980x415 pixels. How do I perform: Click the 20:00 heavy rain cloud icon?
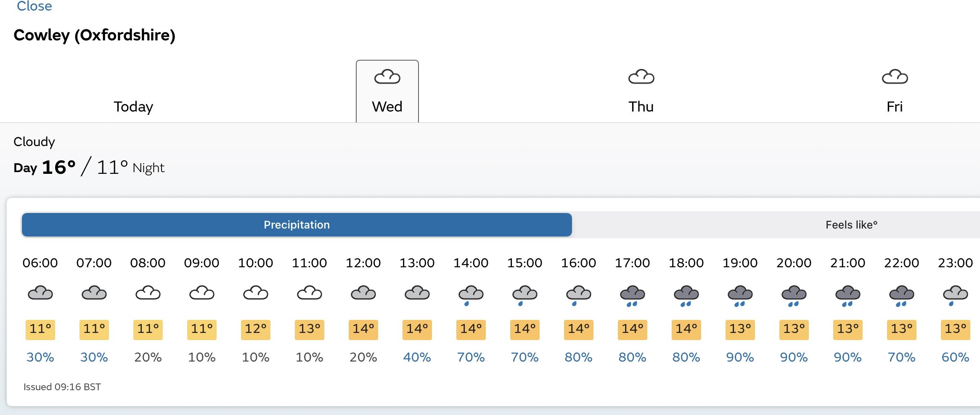(794, 295)
